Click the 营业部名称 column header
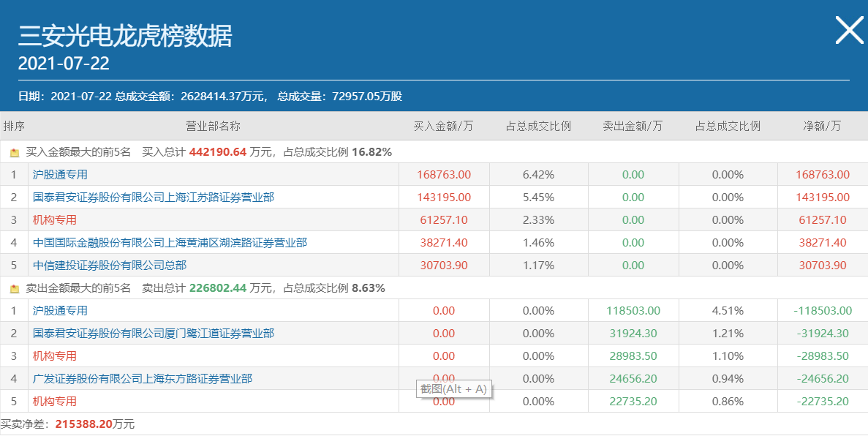This screenshot has width=868, height=436. [213, 126]
